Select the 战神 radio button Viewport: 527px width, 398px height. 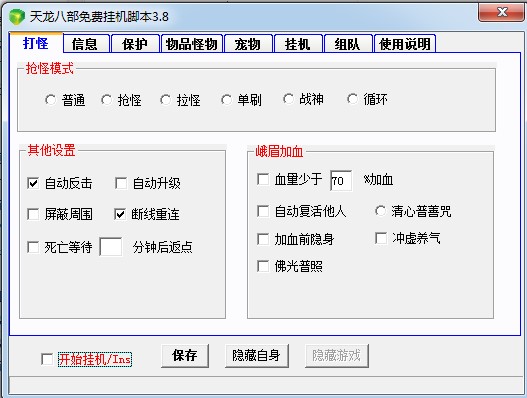point(288,99)
